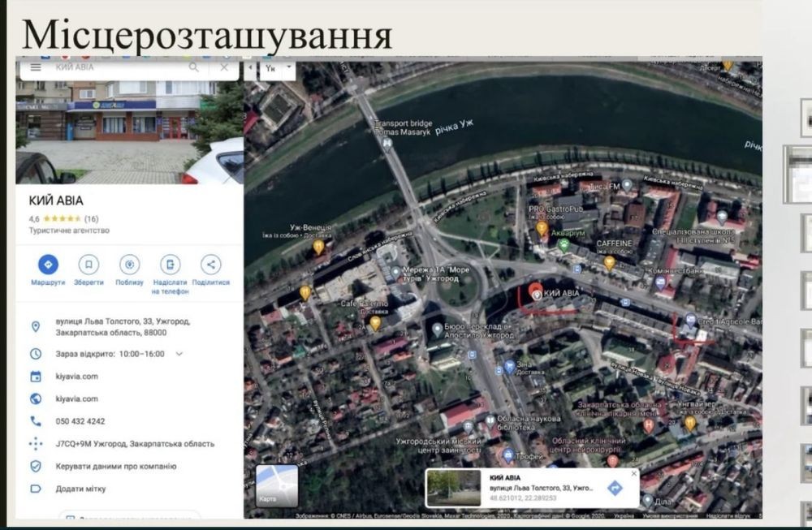Click phone number 050 432 4242
Screen dimensions: 812x530
click(80, 421)
